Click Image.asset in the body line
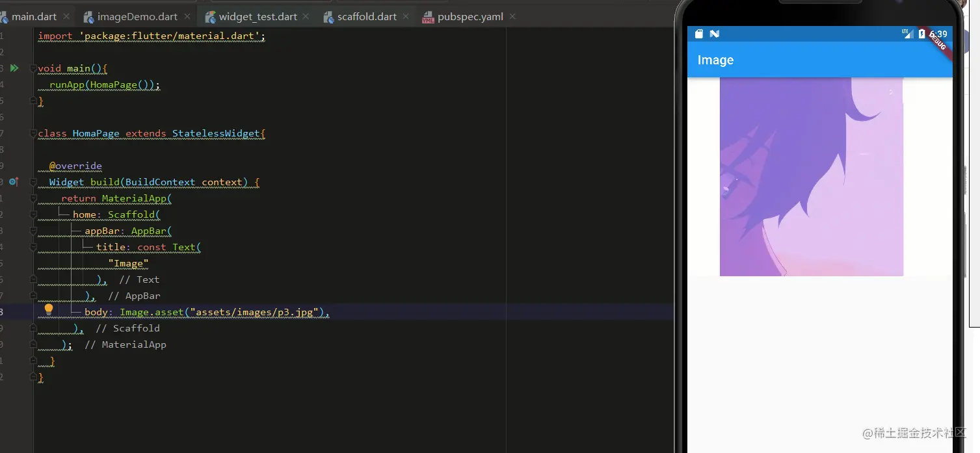This screenshot has height=453, width=980. [x=152, y=312]
